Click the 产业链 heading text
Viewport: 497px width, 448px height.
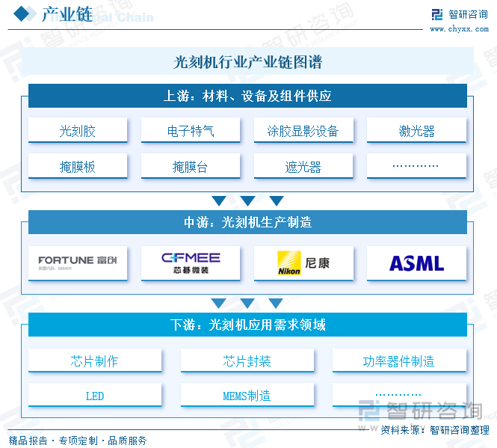(67, 14)
